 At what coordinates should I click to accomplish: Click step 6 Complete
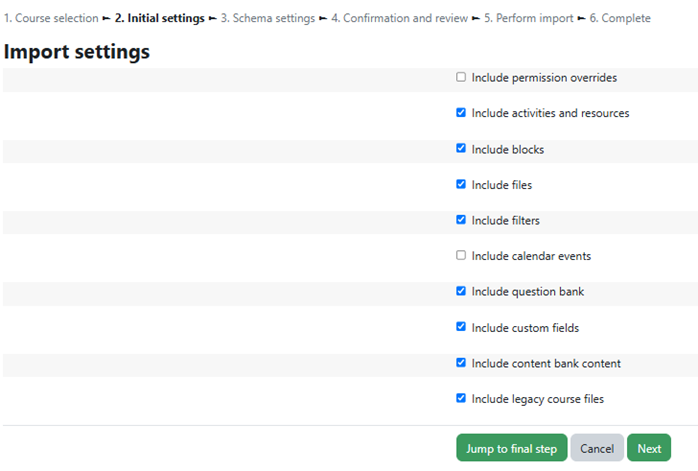[620, 18]
